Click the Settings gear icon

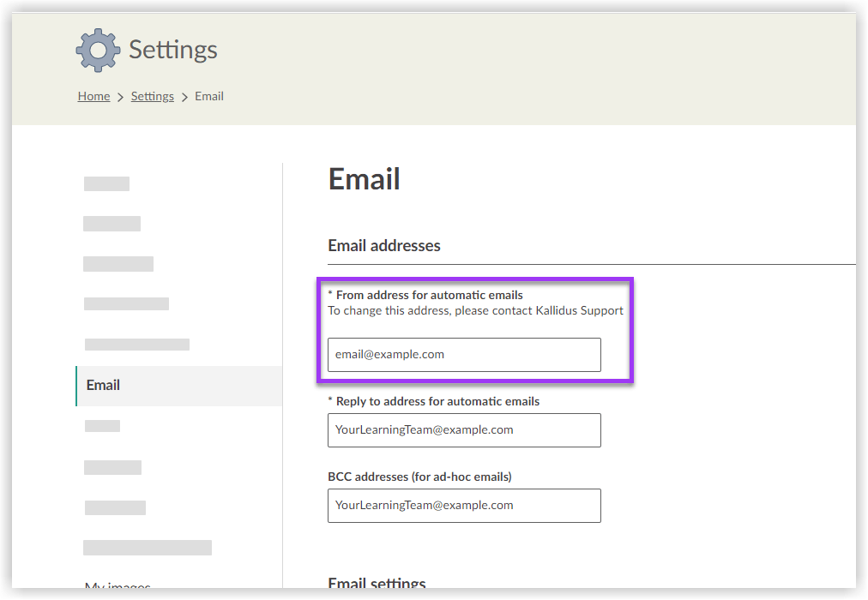point(98,50)
